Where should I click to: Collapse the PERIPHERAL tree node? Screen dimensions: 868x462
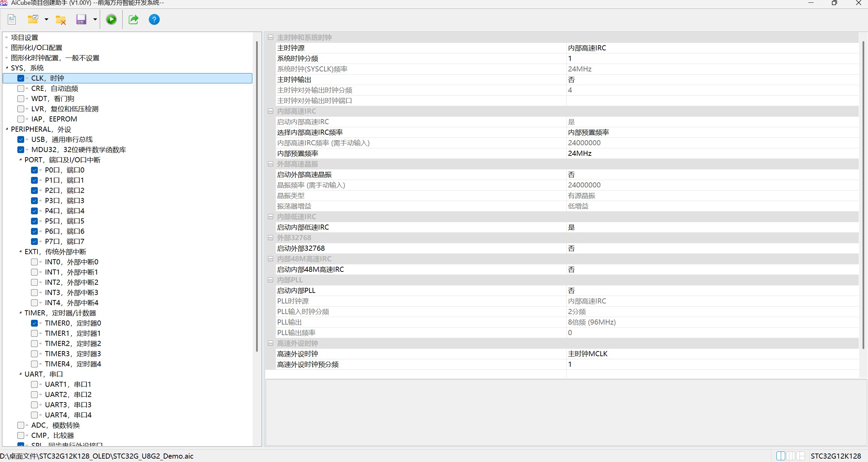tap(7, 129)
